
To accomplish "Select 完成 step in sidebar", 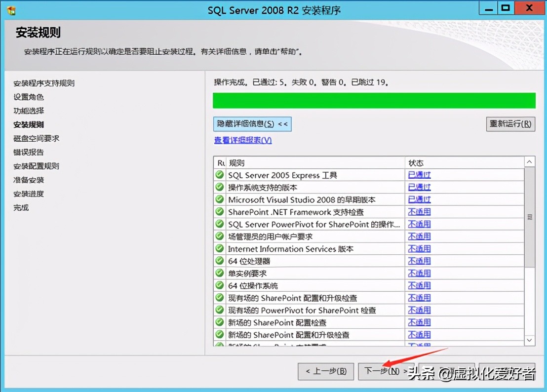I will click(x=21, y=207).
